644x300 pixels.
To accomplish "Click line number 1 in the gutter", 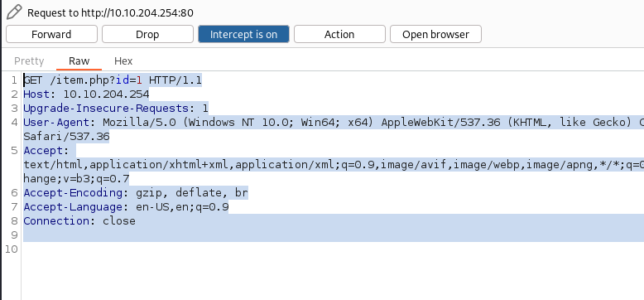I will (14, 80).
